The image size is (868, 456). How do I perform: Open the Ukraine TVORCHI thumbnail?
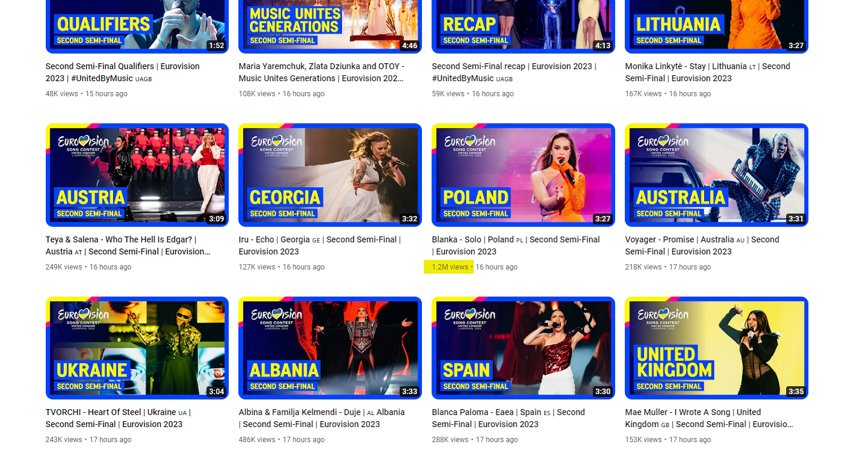(x=137, y=348)
